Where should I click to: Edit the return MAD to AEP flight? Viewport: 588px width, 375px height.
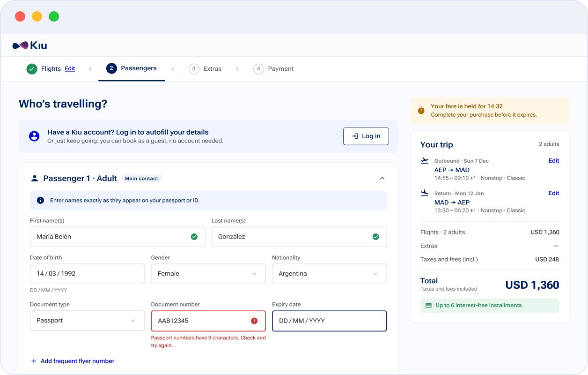(554, 193)
